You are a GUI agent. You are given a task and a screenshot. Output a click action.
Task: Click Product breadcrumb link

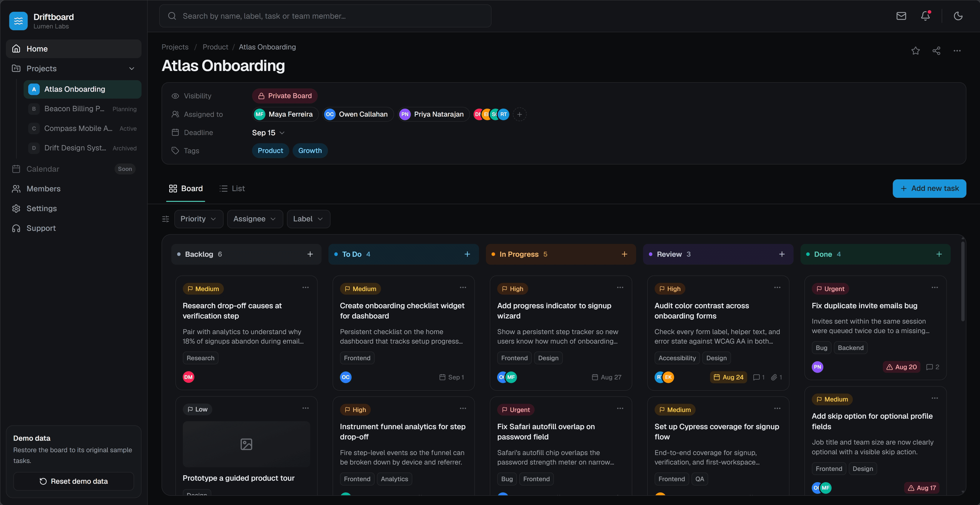(x=215, y=47)
